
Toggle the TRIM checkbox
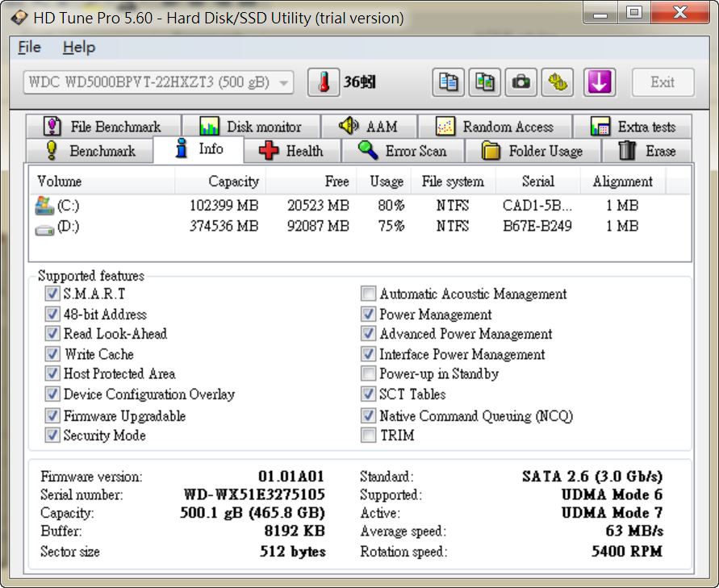pyautogui.click(x=368, y=435)
